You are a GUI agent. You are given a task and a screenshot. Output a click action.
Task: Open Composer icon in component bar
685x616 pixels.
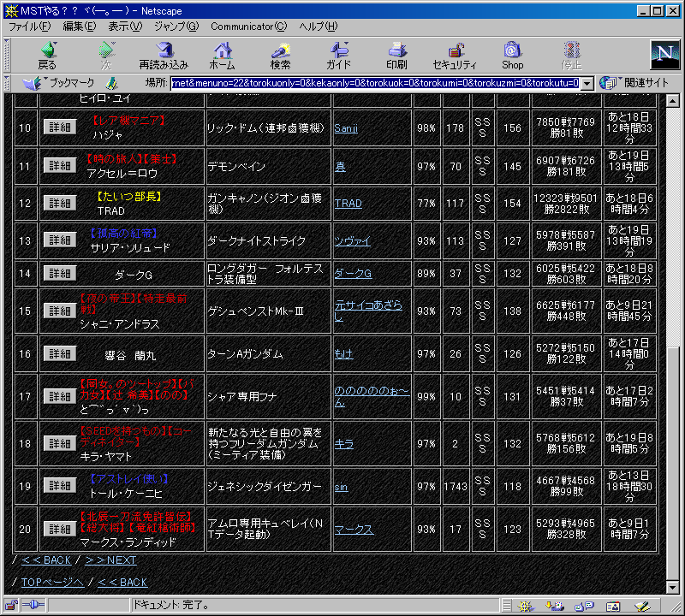pos(642,606)
